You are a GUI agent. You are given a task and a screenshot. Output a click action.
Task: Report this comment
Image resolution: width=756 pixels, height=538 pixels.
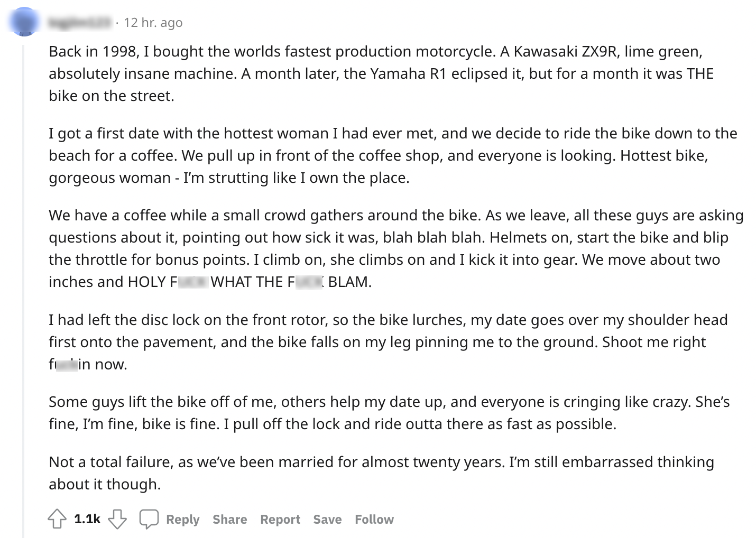click(x=280, y=520)
